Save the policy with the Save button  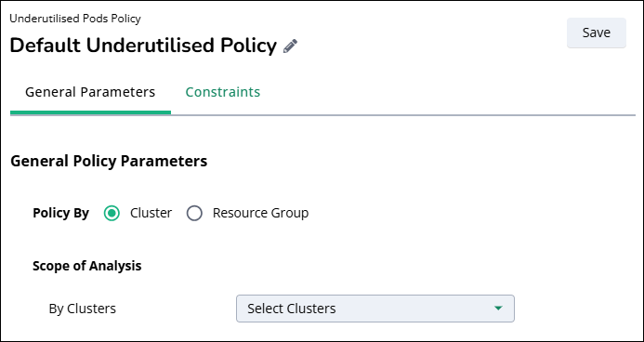tap(597, 33)
